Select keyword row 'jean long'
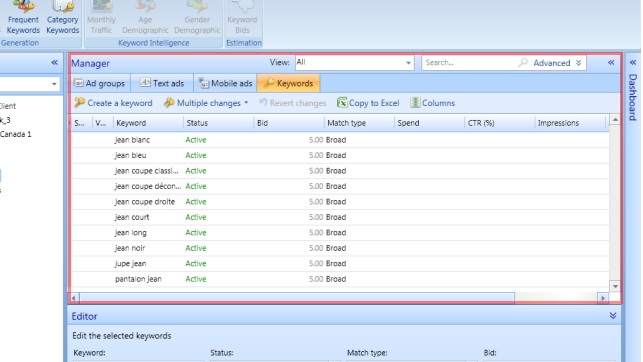643x362 pixels. (340, 232)
